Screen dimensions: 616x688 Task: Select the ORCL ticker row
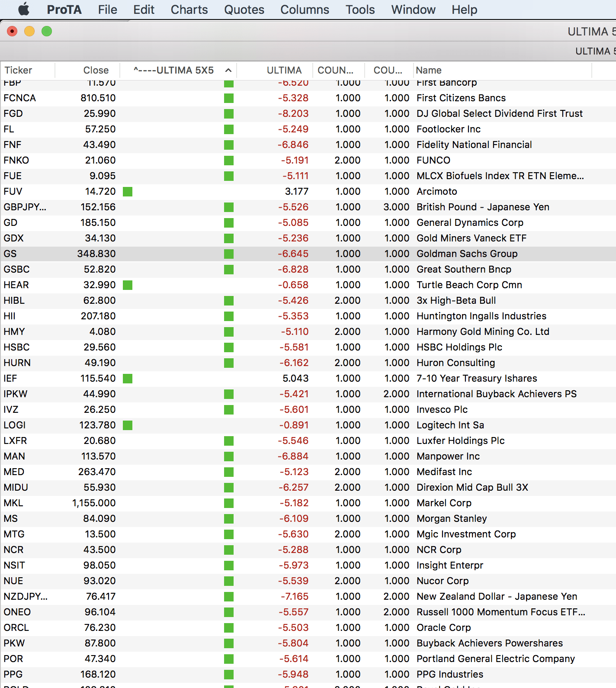tap(308, 628)
